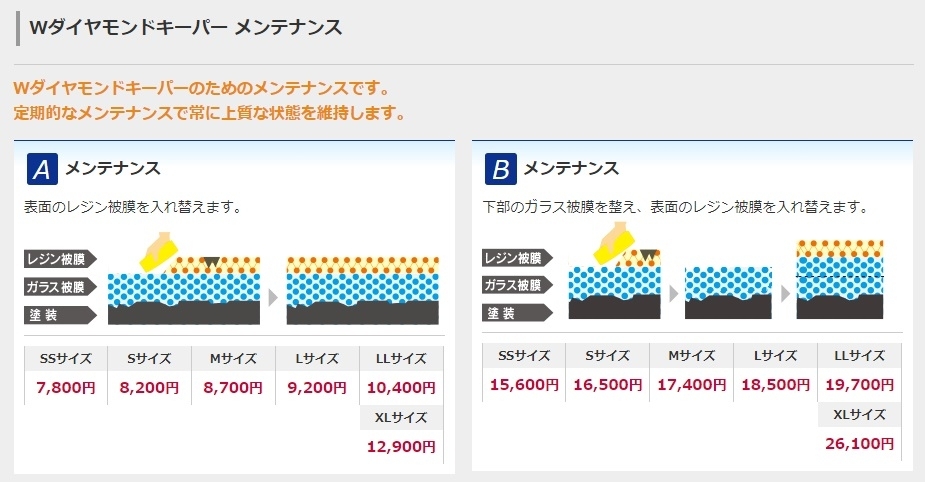Click the Sサイズ 16,500円 price cell
Image resolution: width=925 pixels, height=482 pixels.
tap(608, 371)
